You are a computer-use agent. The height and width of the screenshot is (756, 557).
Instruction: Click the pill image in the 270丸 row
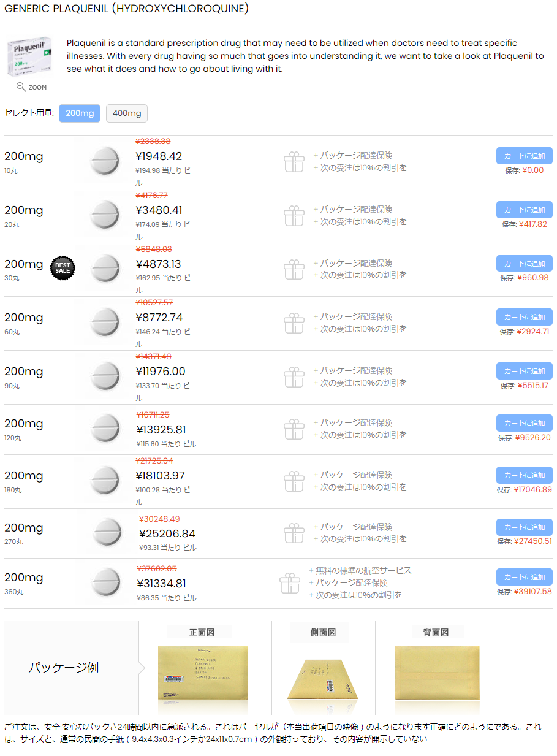pyautogui.click(x=107, y=533)
